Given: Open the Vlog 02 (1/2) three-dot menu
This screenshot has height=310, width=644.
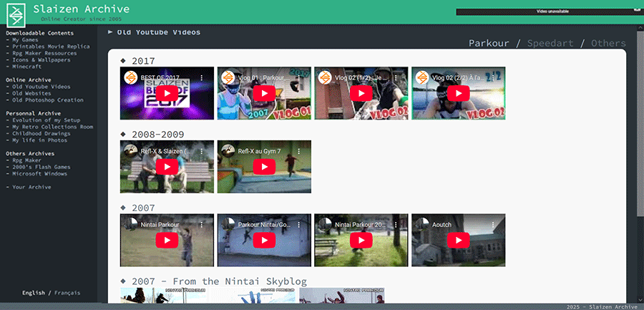Looking at the screenshot, I should (396, 78).
